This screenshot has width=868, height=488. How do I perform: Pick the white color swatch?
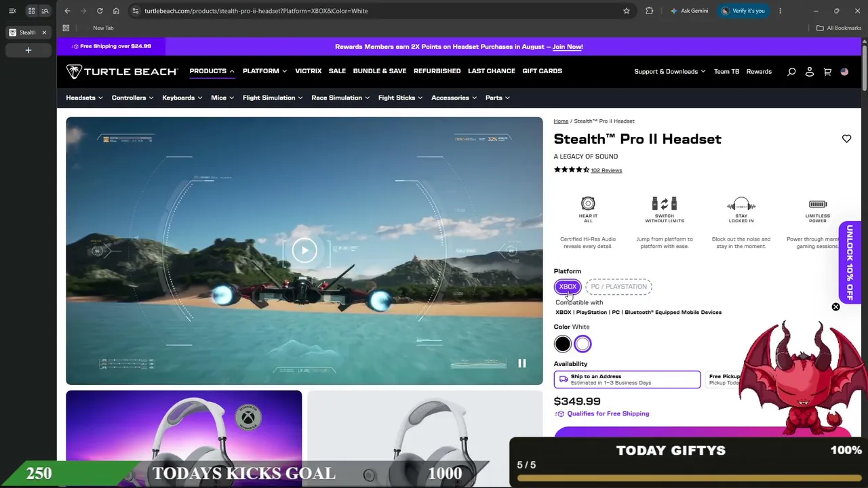(x=583, y=344)
